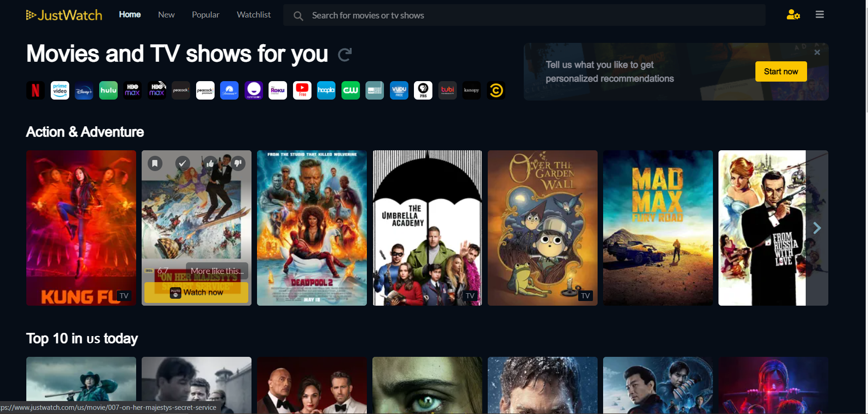Click the Watch now button
The width and height of the screenshot is (868, 414).
(x=197, y=292)
